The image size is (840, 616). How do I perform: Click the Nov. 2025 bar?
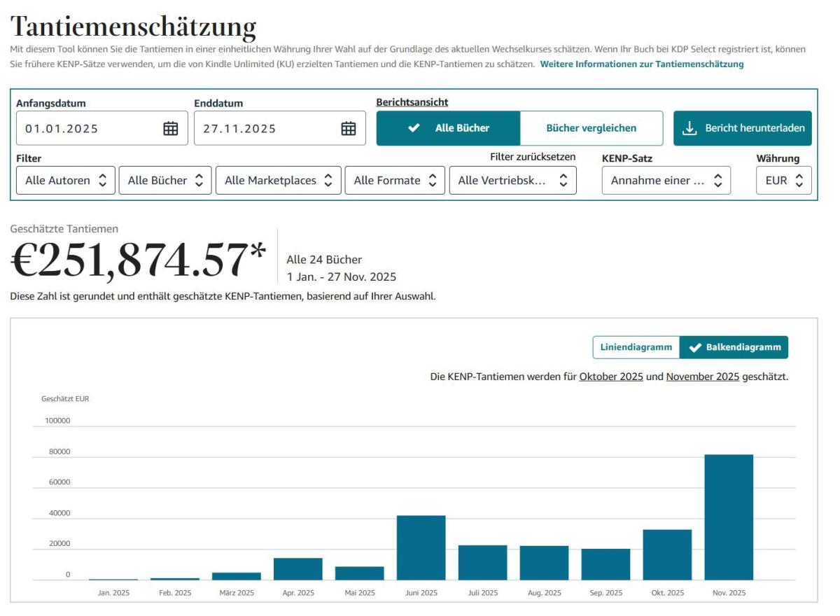729,517
